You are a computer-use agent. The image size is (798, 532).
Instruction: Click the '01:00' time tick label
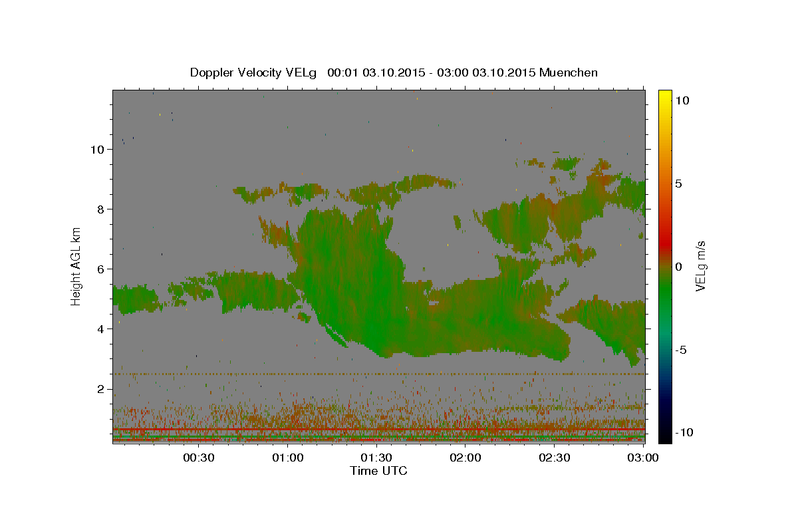[x=289, y=458]
